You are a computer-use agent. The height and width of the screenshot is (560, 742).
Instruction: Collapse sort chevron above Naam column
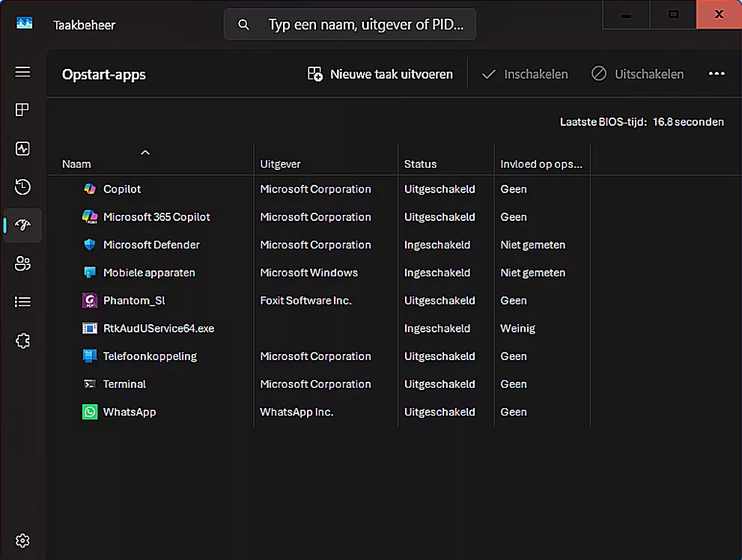point(145,153)
